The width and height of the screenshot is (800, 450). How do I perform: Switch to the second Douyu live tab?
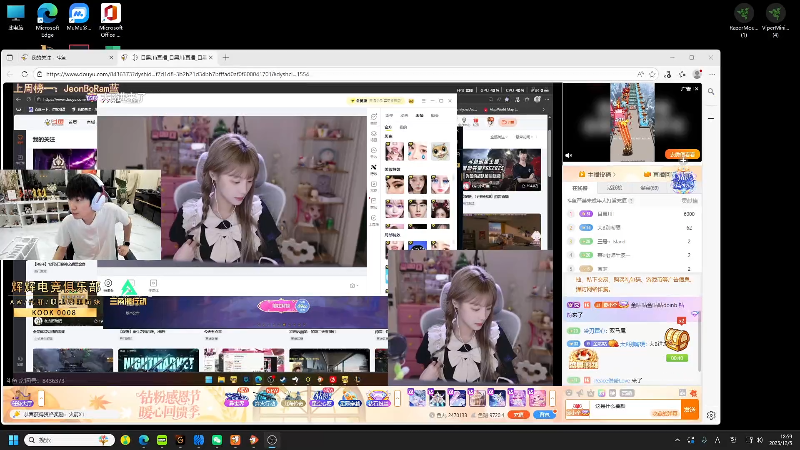pyautogui.click(x=167, y=58)
